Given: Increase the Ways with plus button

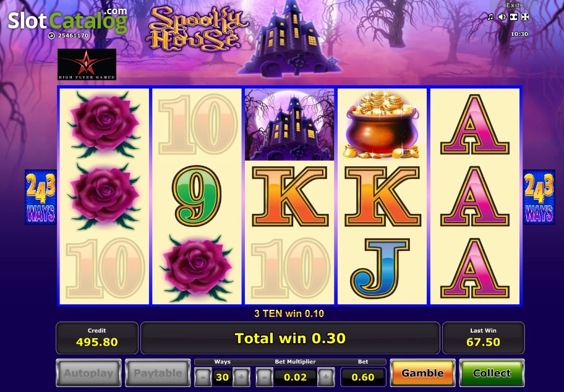Looking at the screenshot, I should coord(241,377).
